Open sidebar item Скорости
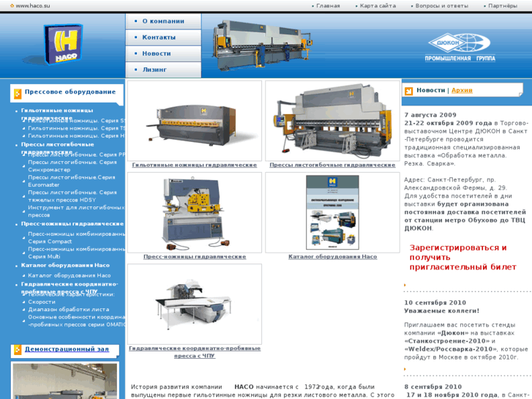The height and width of the screenshot is (399, 532). (x=42, y=302)
